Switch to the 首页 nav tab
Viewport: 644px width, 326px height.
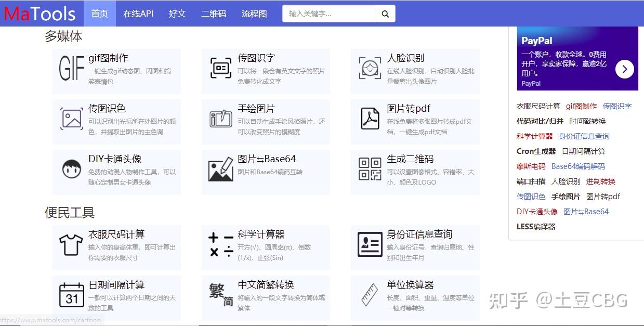click(x=100, y=14)
